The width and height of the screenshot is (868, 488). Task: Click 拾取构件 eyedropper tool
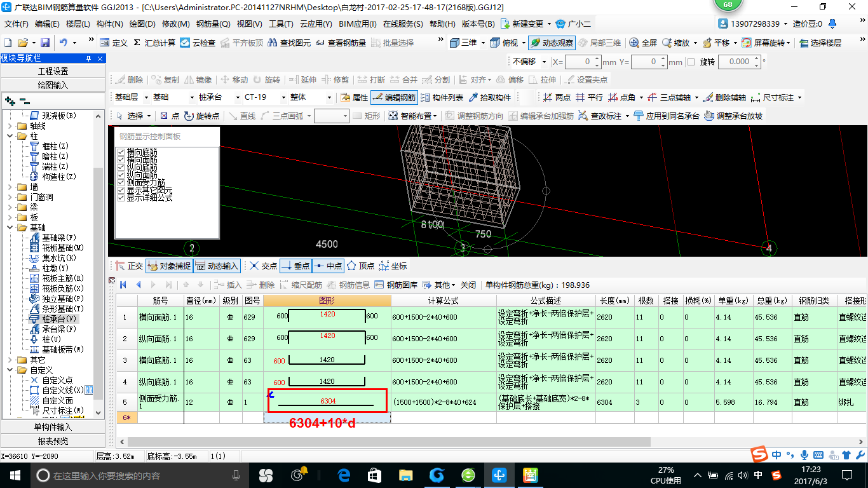coord(490,97)
